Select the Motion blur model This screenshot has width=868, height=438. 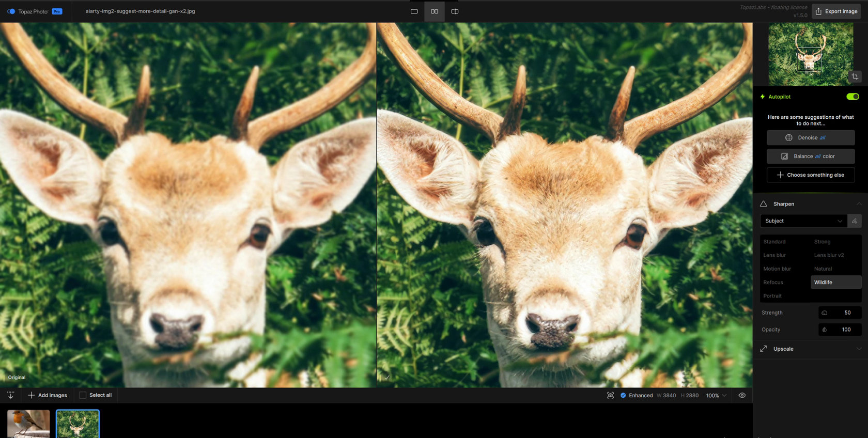click(x=777, y=269)
